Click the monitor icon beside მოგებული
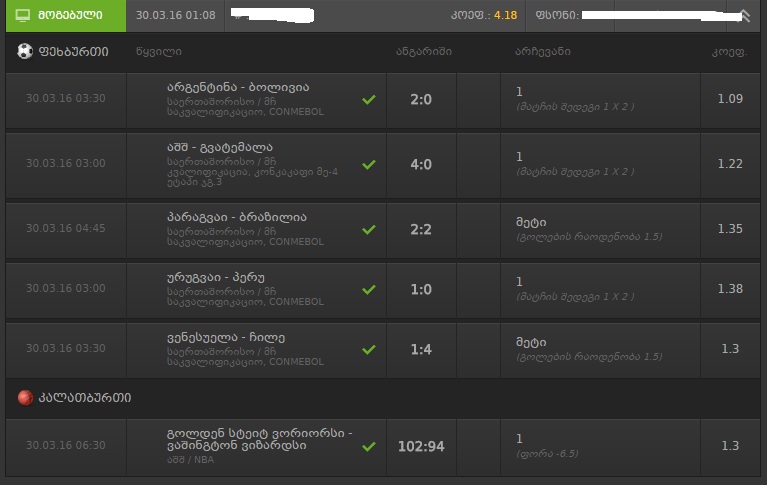This screenshot has height=485, width=767. [x=23, y=15]
